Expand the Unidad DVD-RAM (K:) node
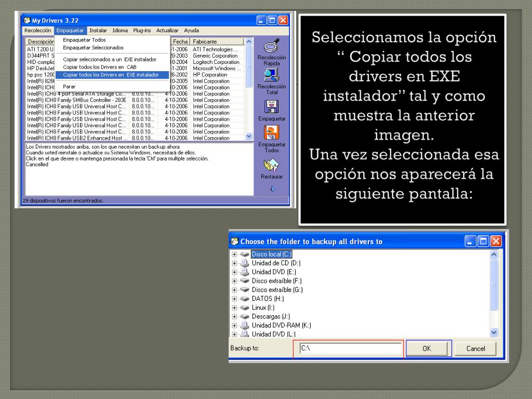The image size is (532, 399). (234, 325)
